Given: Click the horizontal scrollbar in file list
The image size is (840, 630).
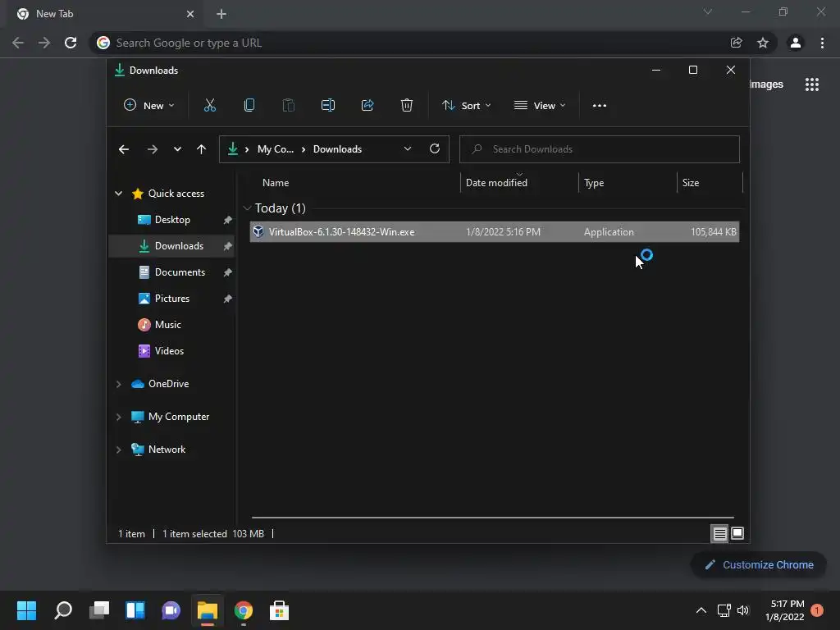Looking at the screenshot, I should click(492, 518).
